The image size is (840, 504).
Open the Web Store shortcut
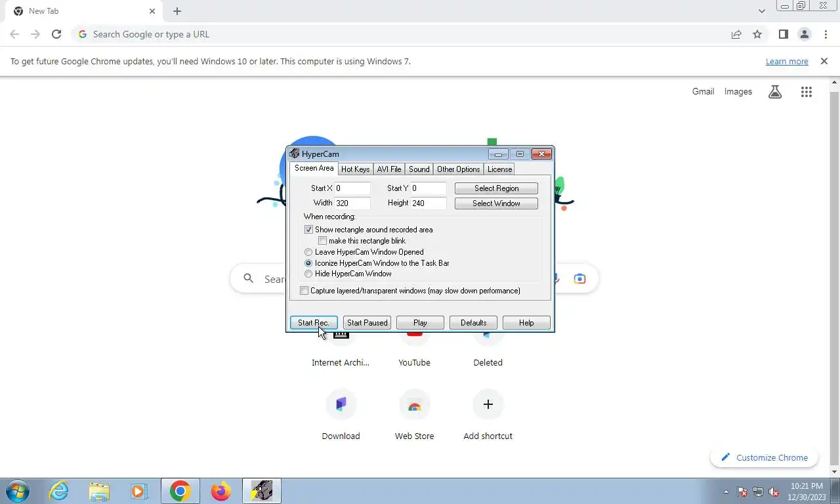pos(414,414)
